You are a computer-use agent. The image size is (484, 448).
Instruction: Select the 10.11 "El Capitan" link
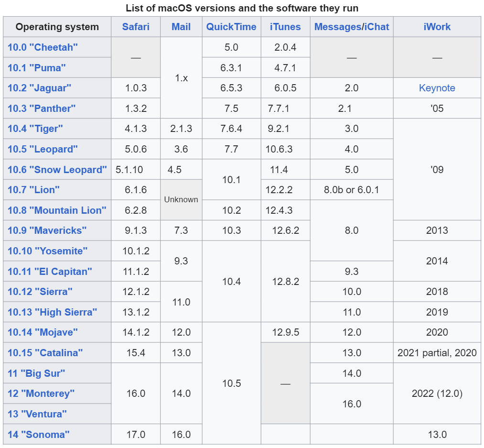click(50, 272)
